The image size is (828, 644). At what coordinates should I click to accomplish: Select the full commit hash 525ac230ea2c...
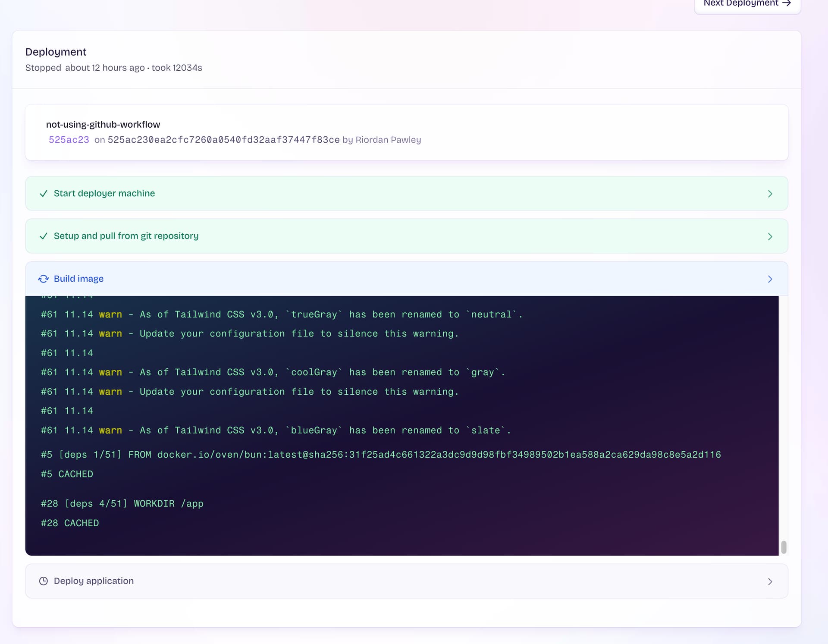(223, 140)
